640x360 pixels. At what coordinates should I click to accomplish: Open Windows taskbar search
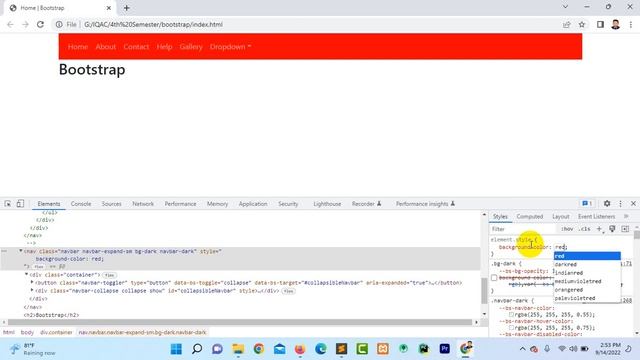(197, 349)
